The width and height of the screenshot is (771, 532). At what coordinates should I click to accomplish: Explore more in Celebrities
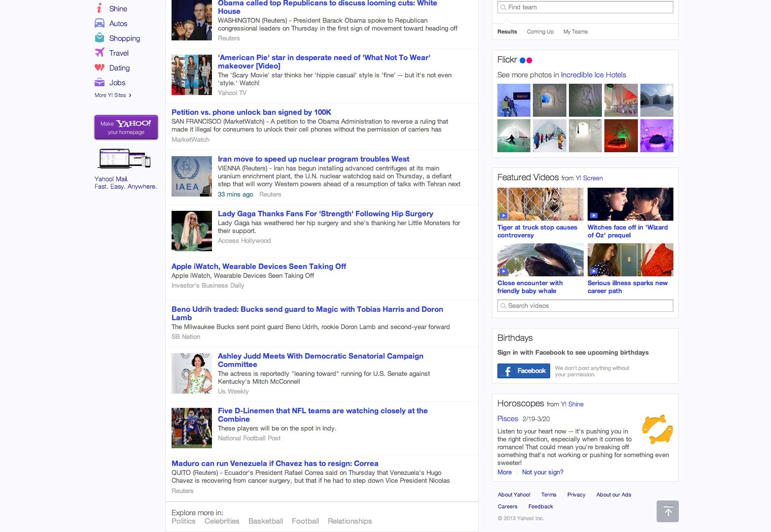click(222, 521)
